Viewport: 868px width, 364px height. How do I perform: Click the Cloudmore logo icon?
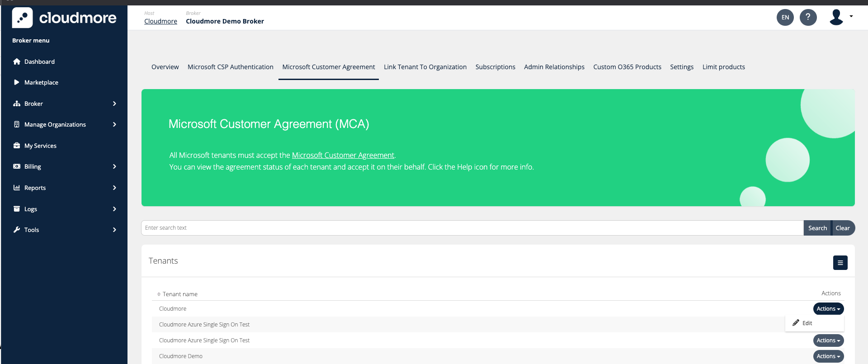[22, 18]
